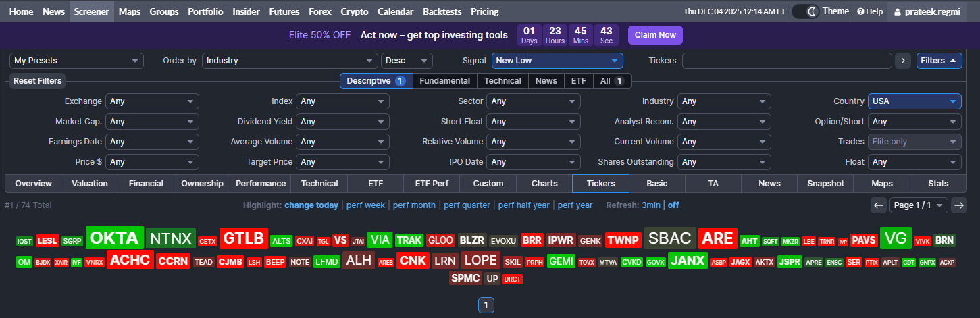Click Claim Now offer button
Image resolution: width=980 pixels, height=318 pixels.
coord(655,35)
